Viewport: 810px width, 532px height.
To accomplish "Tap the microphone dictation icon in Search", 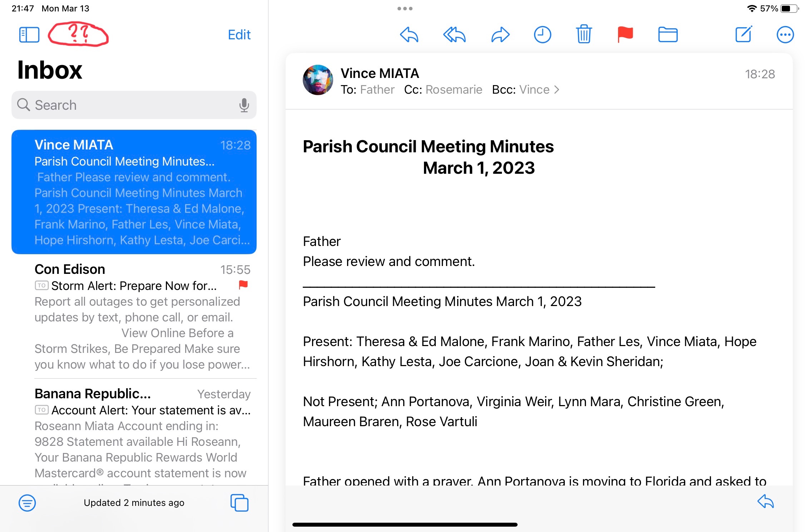I will coord(244,105).
